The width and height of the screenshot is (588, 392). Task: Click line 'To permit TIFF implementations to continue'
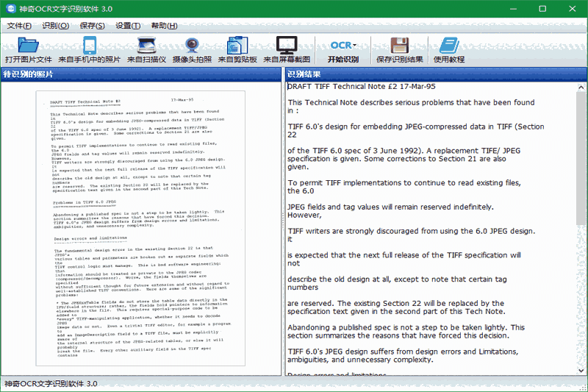[x=404, y=182]
